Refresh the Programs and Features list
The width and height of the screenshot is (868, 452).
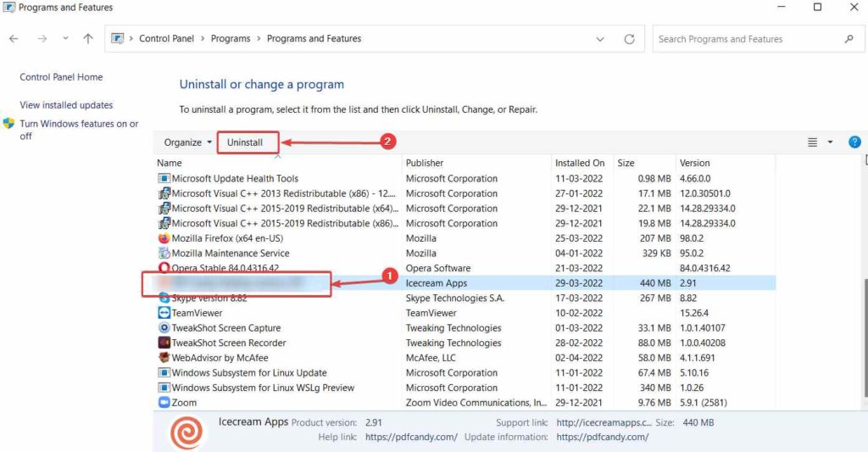[x=630, y=39]
